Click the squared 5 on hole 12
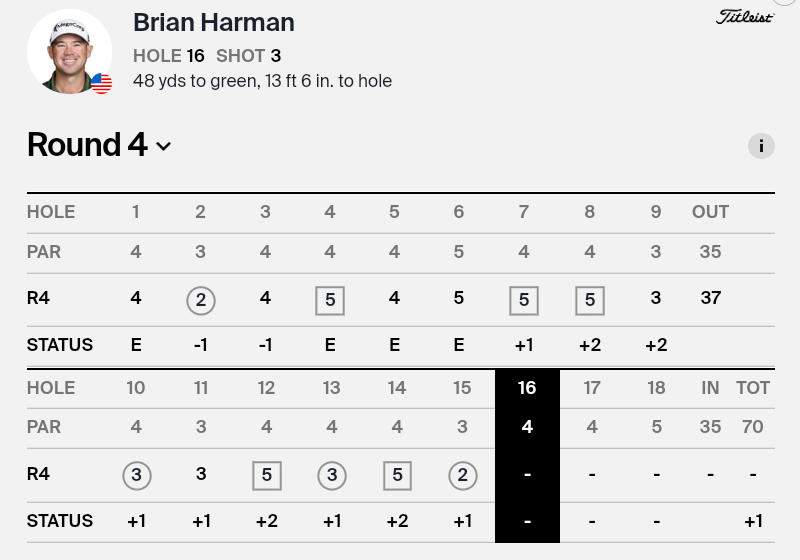 (266, 474)
